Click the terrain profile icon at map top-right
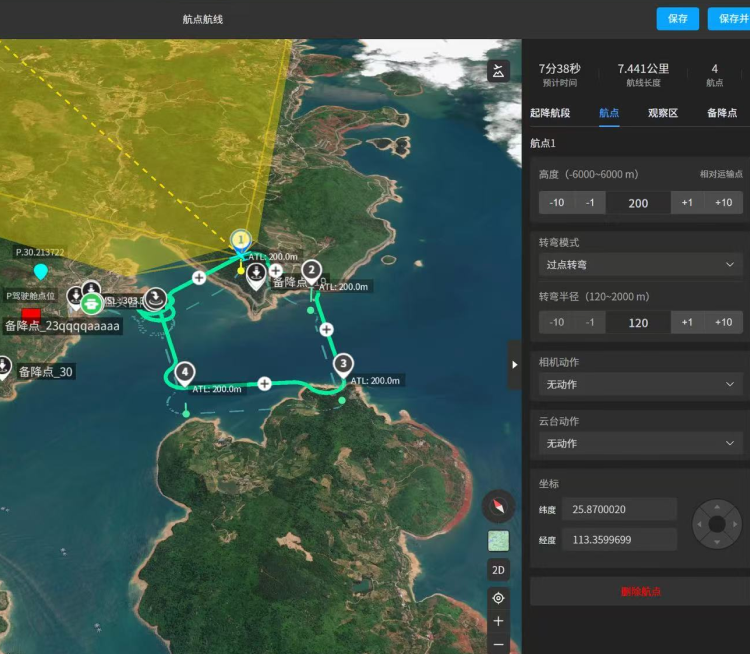This screenshot has width=750, height=654. tap(498, 71)
